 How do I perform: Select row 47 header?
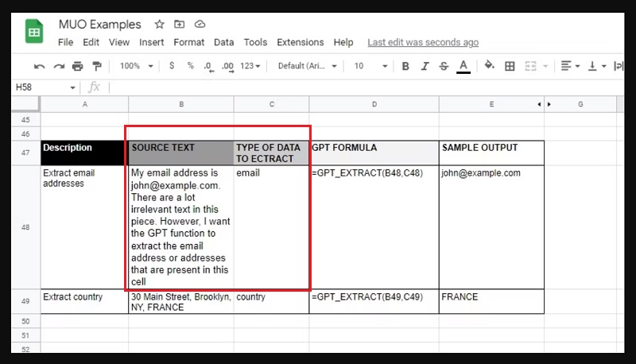pyautogui.click(x=25, y=153)
